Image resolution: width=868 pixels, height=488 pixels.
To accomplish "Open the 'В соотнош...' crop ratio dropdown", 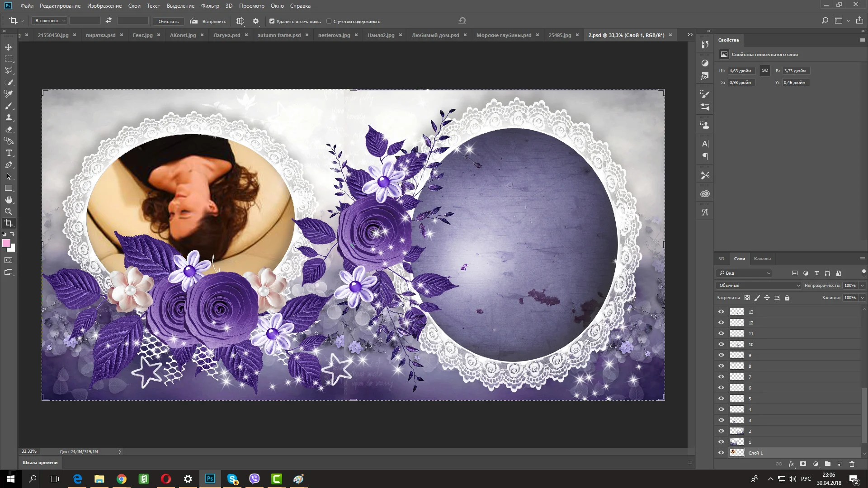I will click(x=50, y=21).
